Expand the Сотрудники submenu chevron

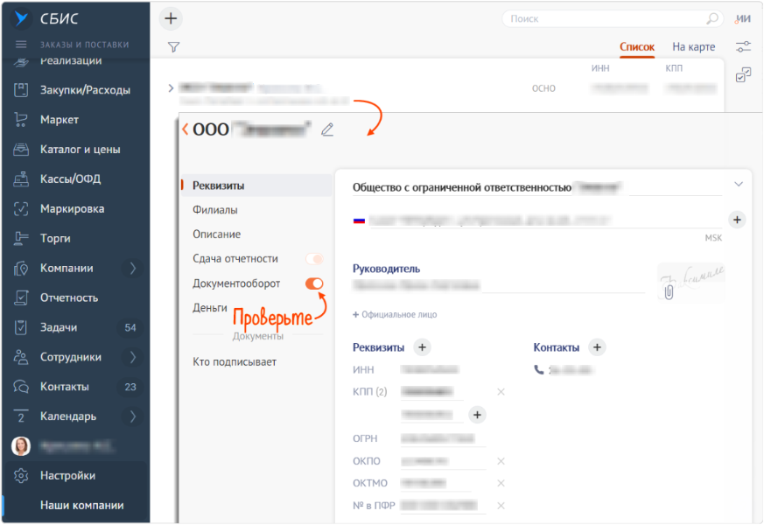[x=134, y=360]
